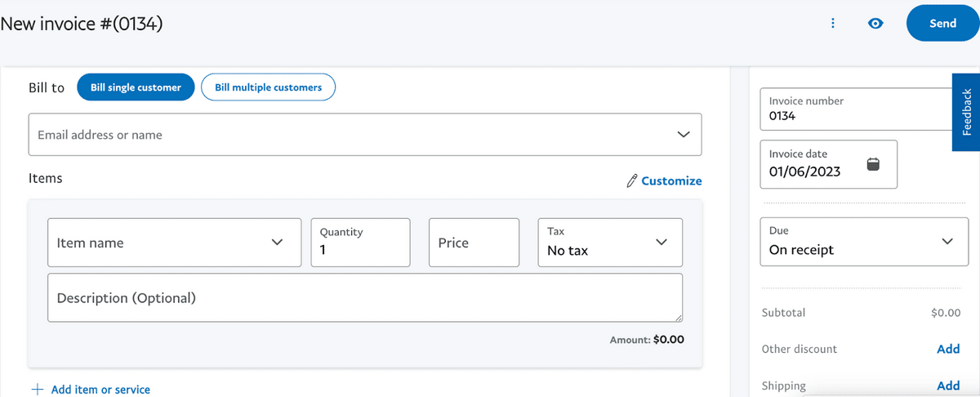The height and width of the screenshot is (397, 980).
Task: Edit the Invoice number field
Action: coord(856,116)
